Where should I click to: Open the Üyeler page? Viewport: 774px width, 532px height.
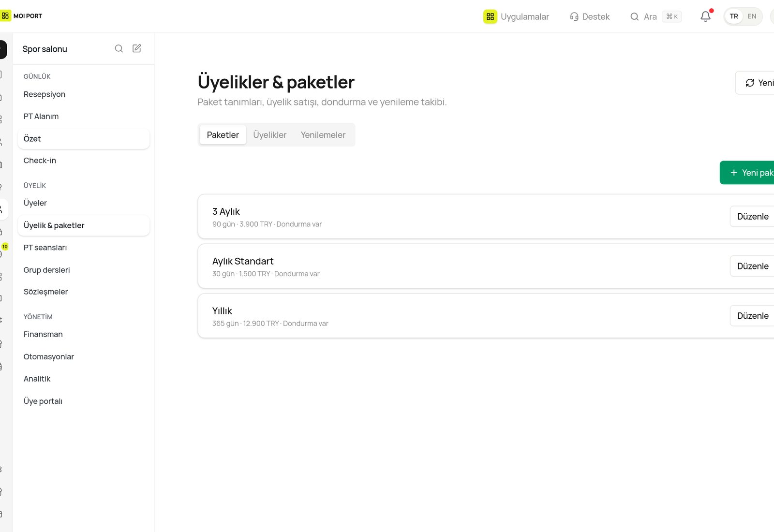click(x=83, y=203)
